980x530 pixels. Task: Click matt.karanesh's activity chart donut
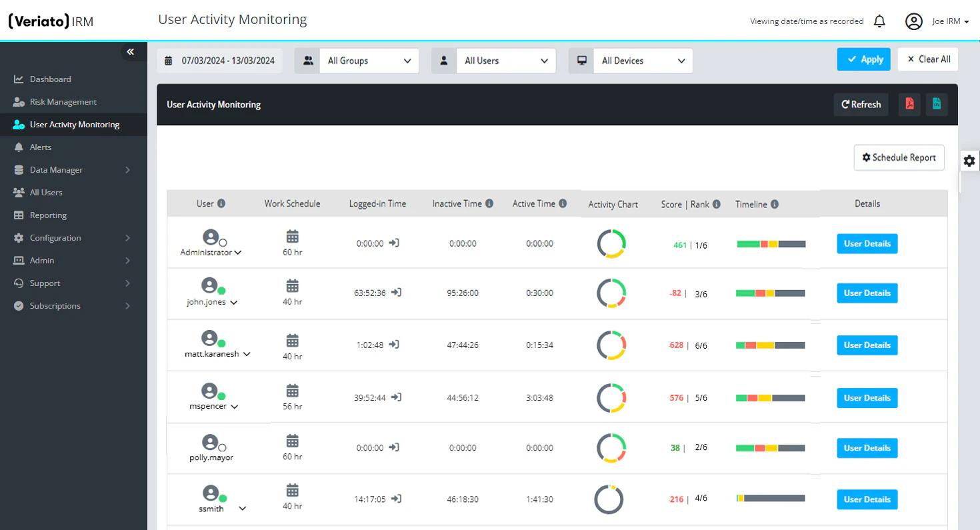[x=611, y=345]
